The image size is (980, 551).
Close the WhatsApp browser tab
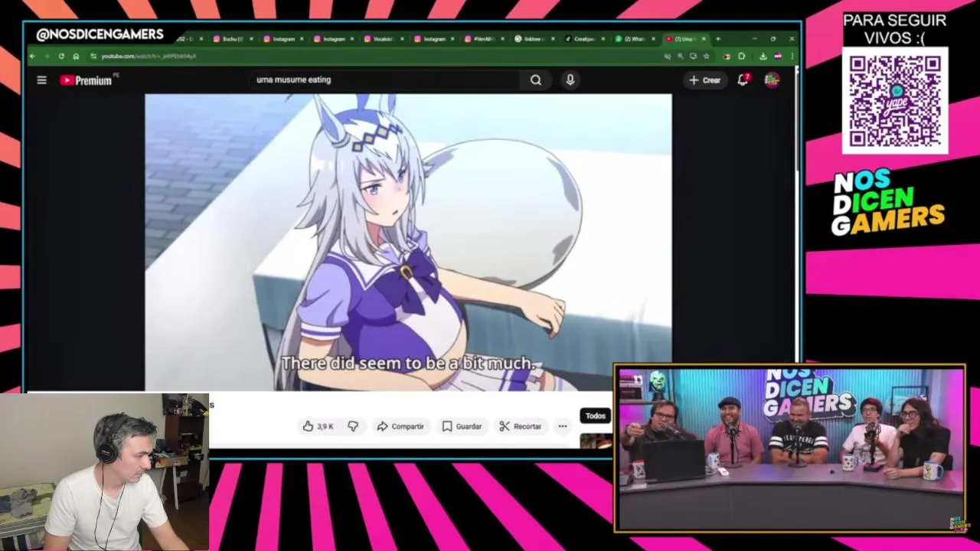[x=653, y=39]
